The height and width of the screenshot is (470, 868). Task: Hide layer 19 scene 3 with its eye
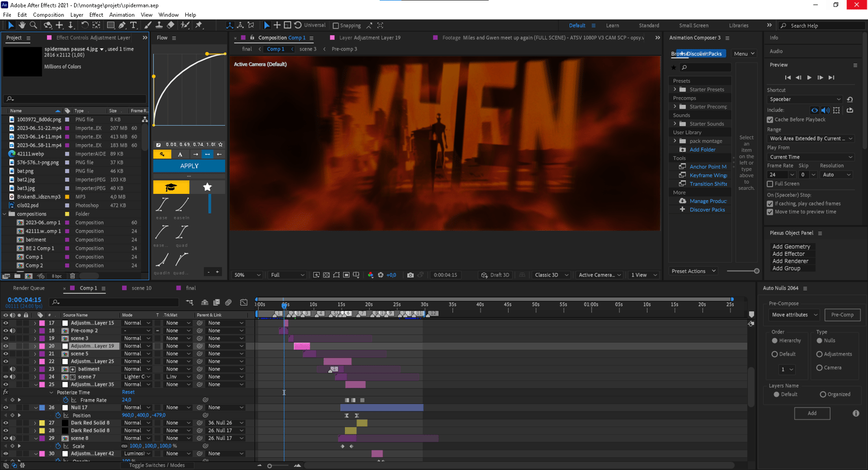tap(6, 338)
